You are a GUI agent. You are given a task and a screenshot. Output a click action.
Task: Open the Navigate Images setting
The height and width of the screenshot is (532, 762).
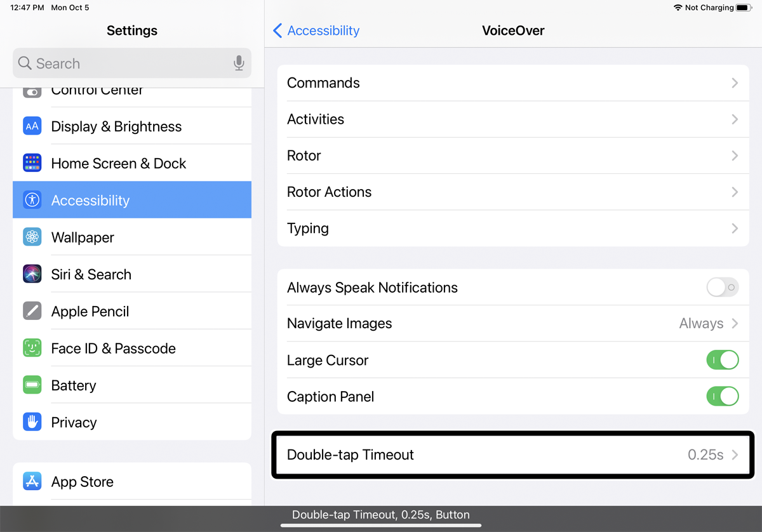coord(513,323)
